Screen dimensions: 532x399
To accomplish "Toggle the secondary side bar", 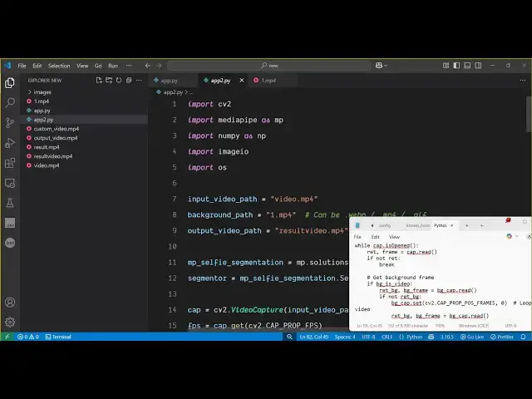I will pyautogui.click(x=478, y=66).
